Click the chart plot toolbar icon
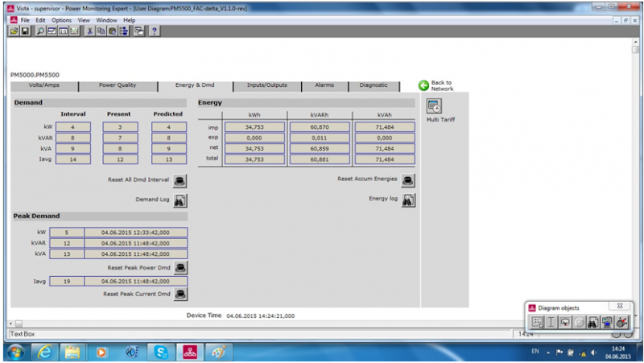 [74, 31]
